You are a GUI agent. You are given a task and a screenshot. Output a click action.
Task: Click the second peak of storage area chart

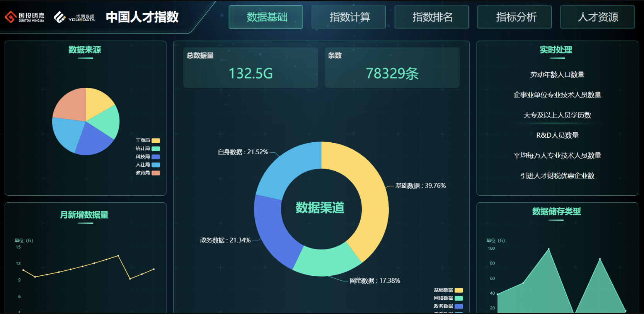(600, 259)
